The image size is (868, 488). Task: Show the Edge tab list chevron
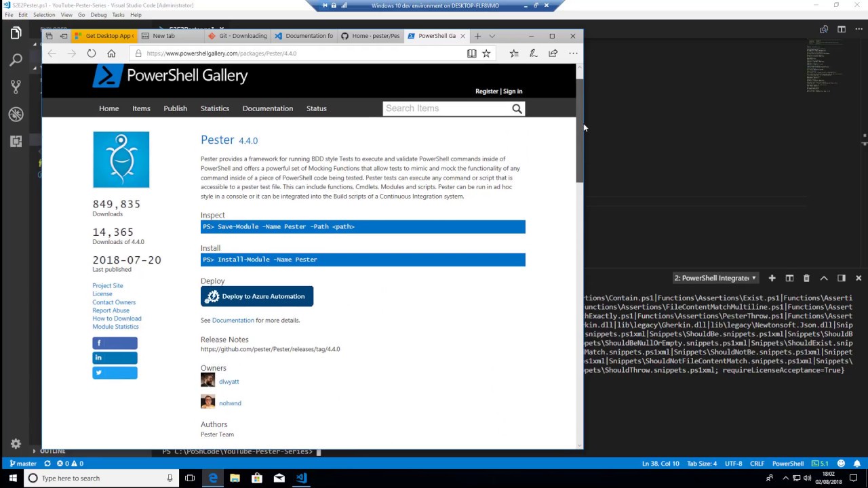pos(492,36)
